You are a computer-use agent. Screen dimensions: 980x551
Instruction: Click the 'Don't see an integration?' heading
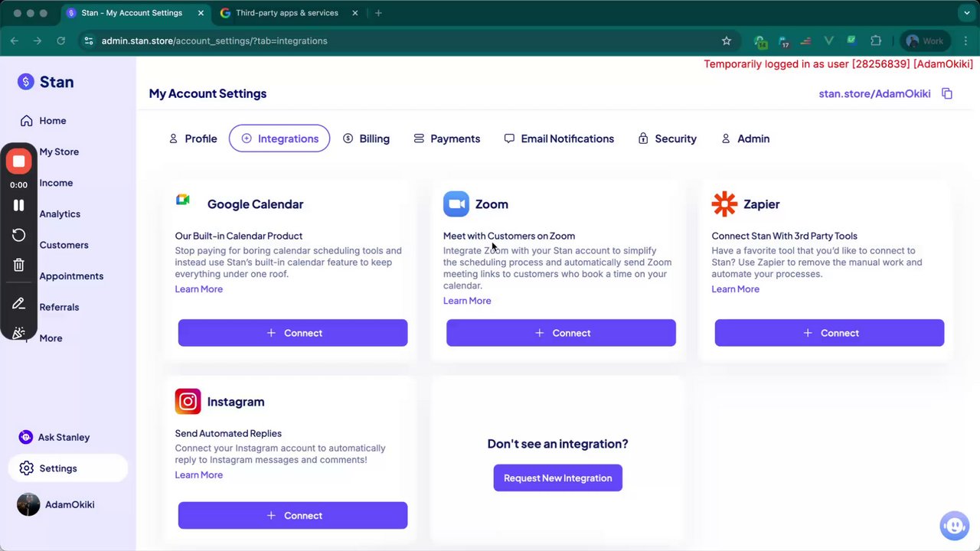[x=557, y=444]
